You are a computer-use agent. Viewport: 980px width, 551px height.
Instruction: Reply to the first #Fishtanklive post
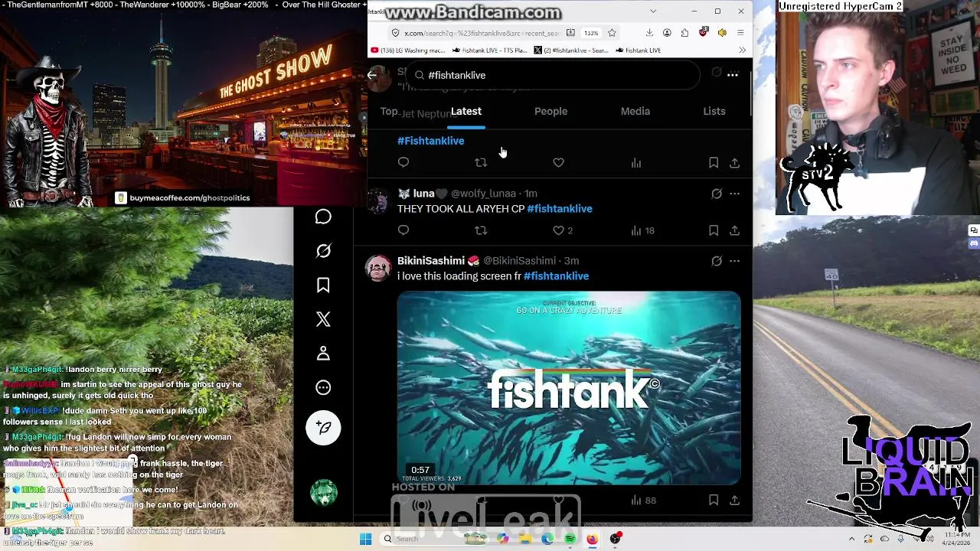click(x=403, y=162)
